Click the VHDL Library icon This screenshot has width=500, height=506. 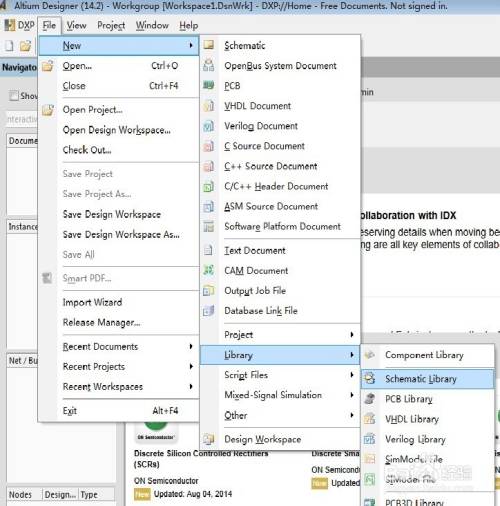tap(370, 419)
